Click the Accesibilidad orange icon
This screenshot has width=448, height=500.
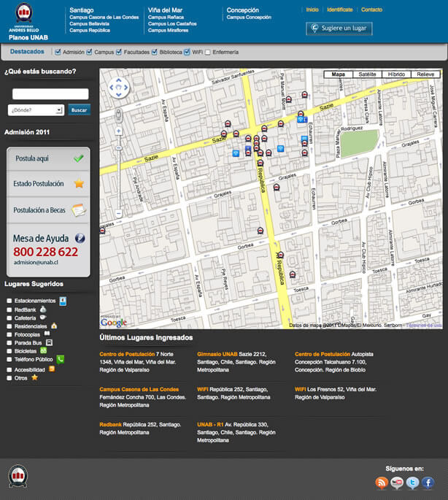[52, 369]
